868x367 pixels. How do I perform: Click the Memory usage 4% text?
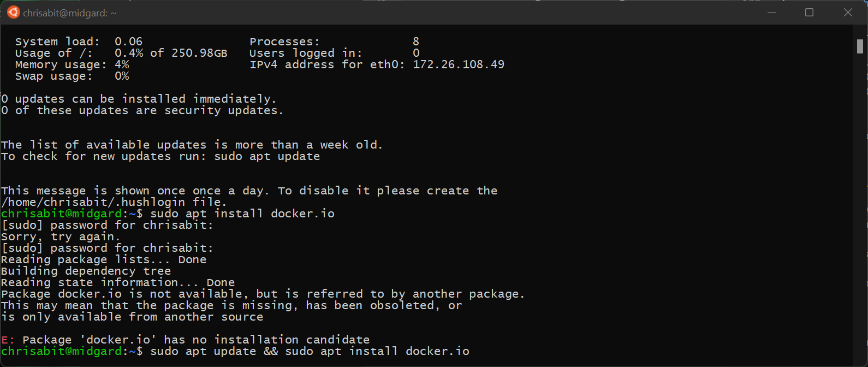point(122,64)
